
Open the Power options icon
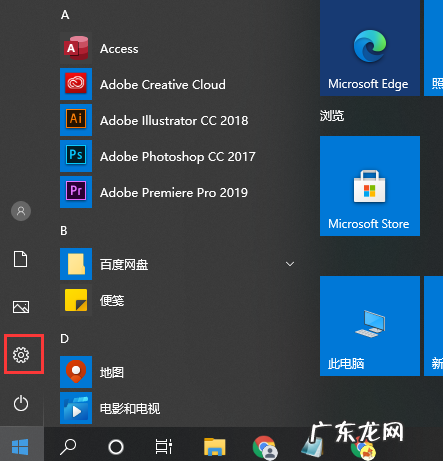coord(21,403)
